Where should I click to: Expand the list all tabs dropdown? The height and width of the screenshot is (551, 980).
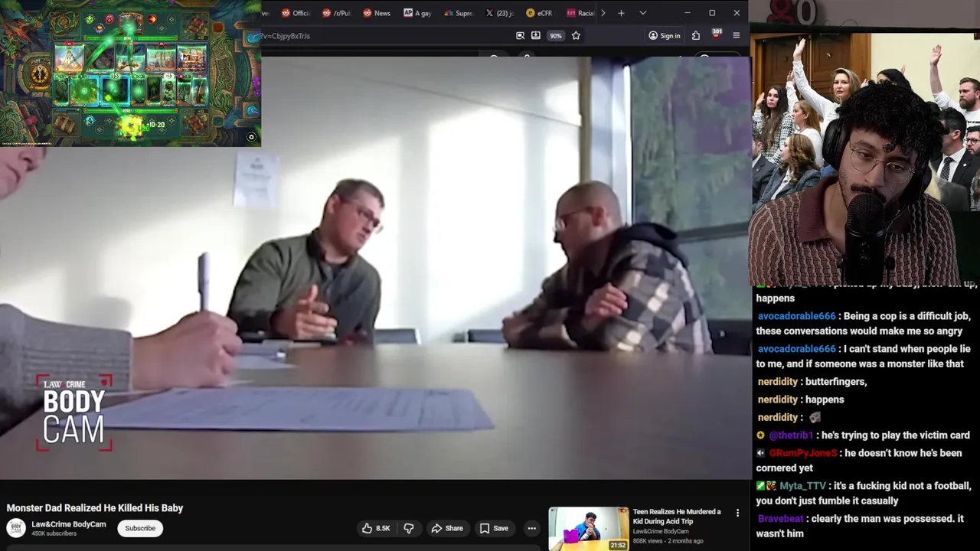642,13
